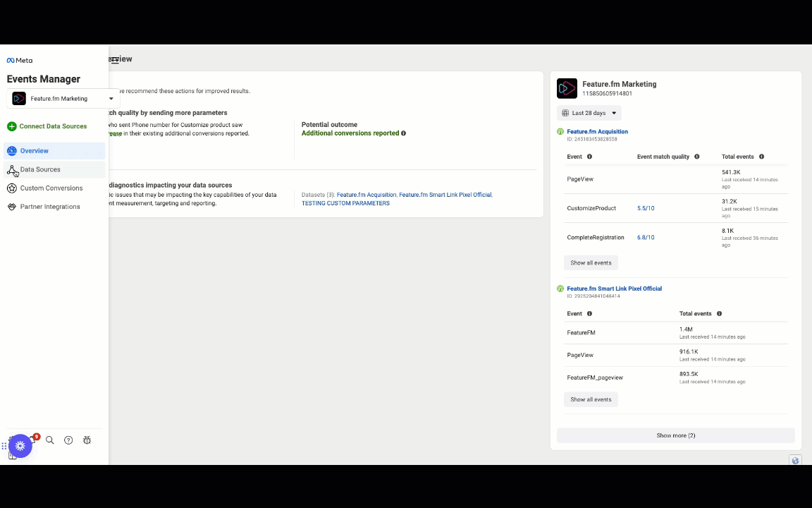This screenshot has height=508, width=812.
Task: Click the Potential outcome label
Action: pos(329,125)
